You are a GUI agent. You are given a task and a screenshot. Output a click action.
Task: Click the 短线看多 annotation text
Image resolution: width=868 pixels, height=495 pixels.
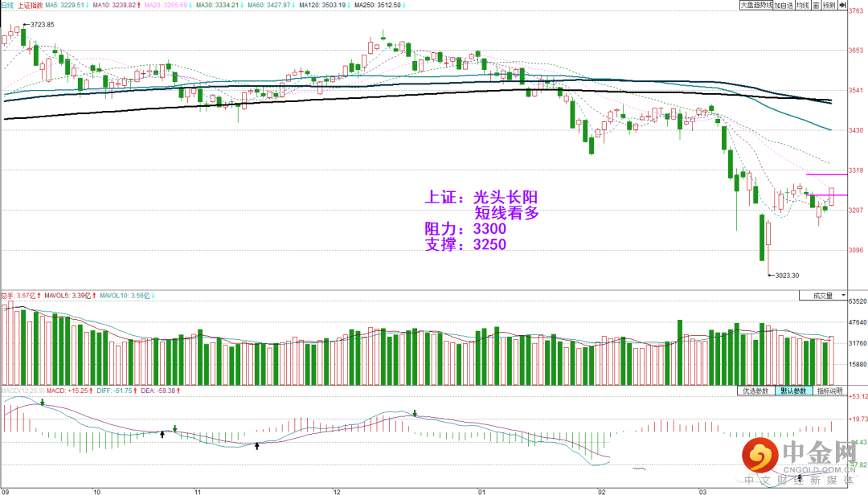[506, 213]
